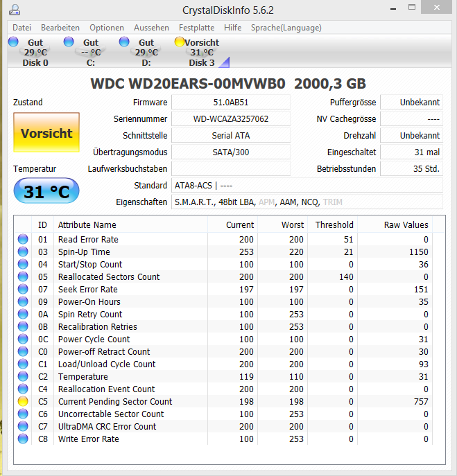Click the Threshold column header
This screenshot has width=457, height=476.
click(x=332, y=224)
